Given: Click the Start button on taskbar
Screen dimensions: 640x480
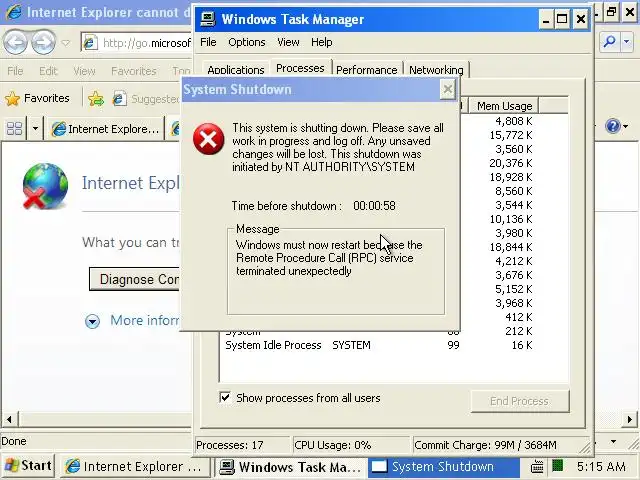Looking at the screenshot, I should [28, 466].
